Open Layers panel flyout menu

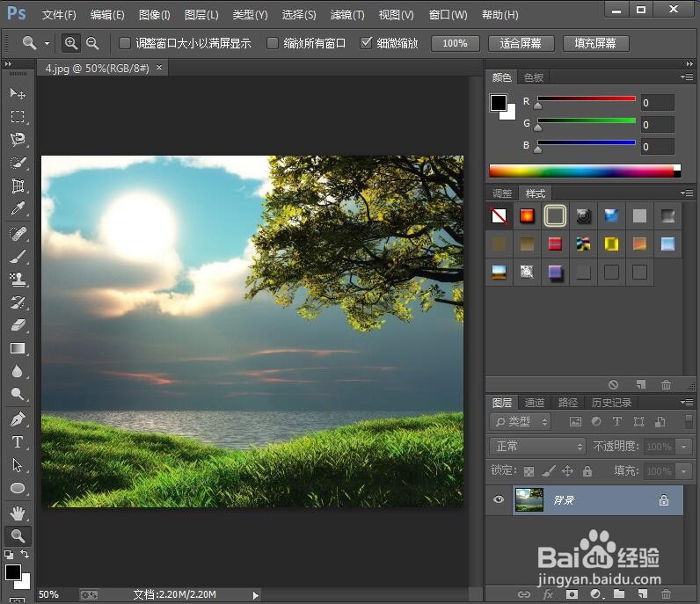tap(687, 402)
